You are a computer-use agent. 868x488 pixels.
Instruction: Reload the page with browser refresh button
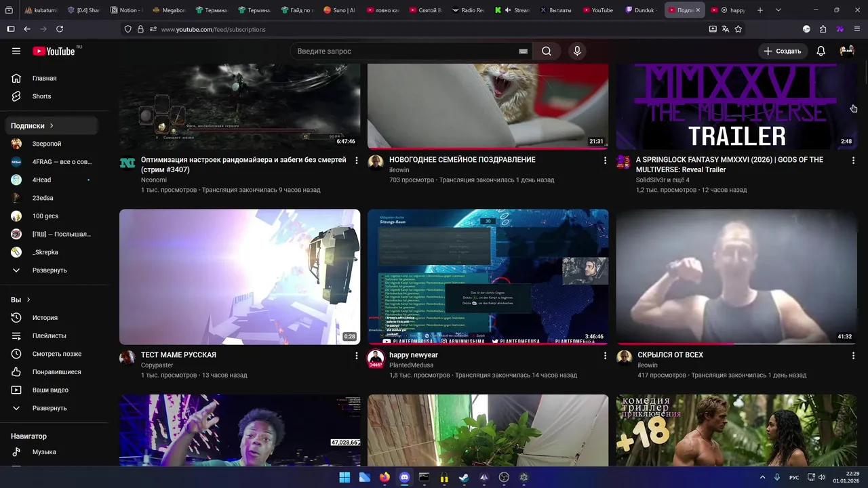[x=60, y=29]
